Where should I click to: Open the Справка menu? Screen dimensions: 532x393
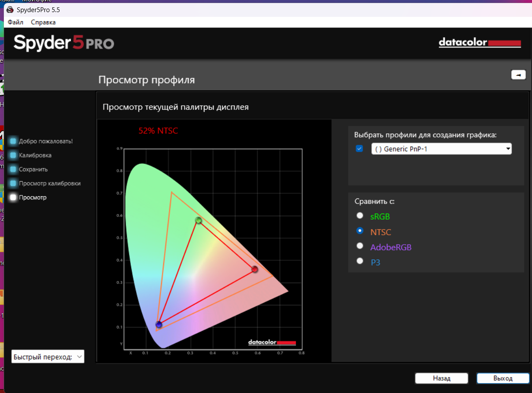[x=43, y=22]
